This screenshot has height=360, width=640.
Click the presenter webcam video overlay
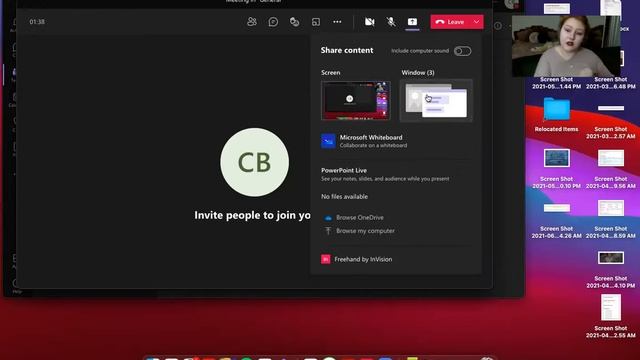point(566,46)
